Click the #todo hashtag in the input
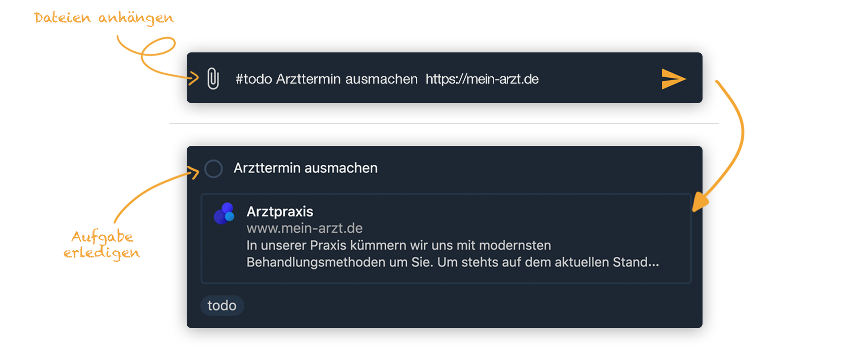This screenshot has width=868, height=361. (x=254, y=79)
